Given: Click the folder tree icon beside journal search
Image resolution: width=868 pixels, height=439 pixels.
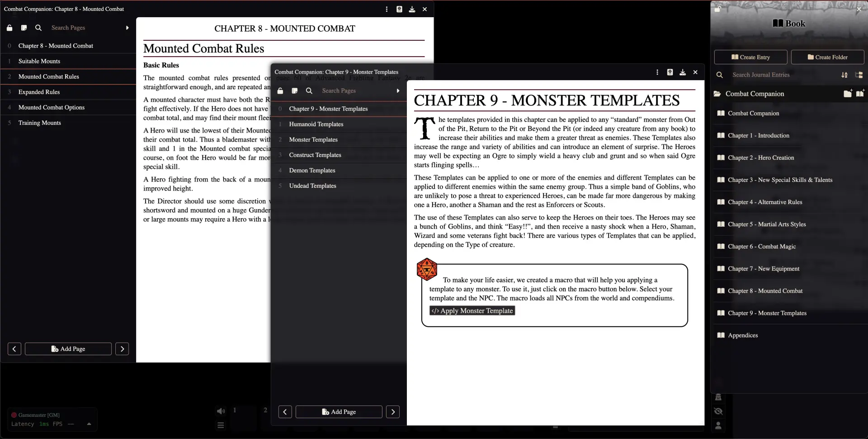Looking at the screenshot, I should (859, 75).
